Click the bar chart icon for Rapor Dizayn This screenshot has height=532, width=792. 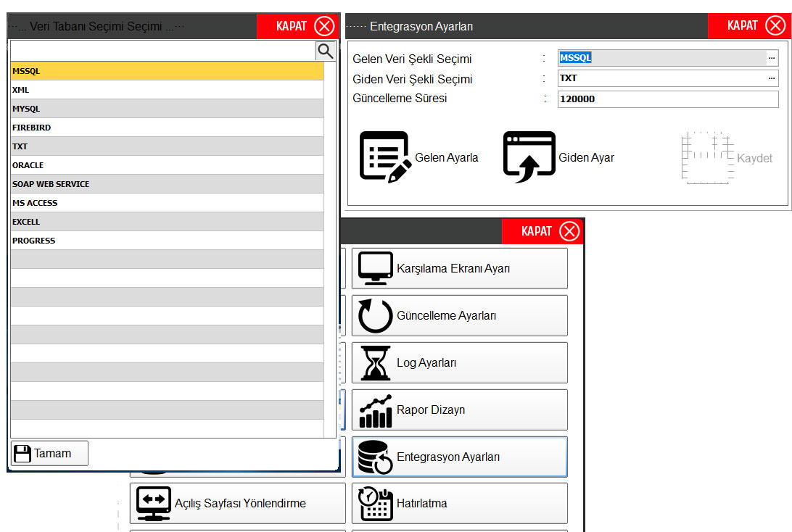(375, 410)
